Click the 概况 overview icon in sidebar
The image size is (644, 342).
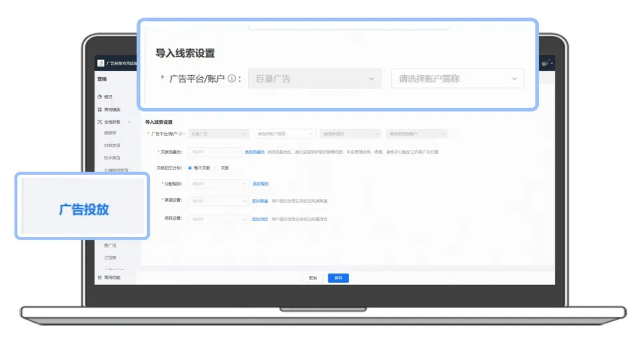click(99, 97)
